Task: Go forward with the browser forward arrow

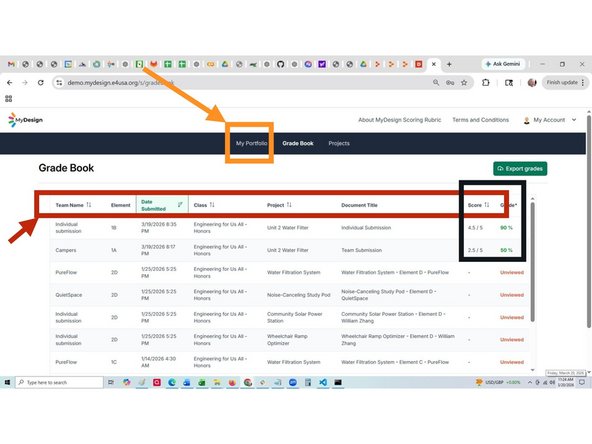Action: pos(25,83)
